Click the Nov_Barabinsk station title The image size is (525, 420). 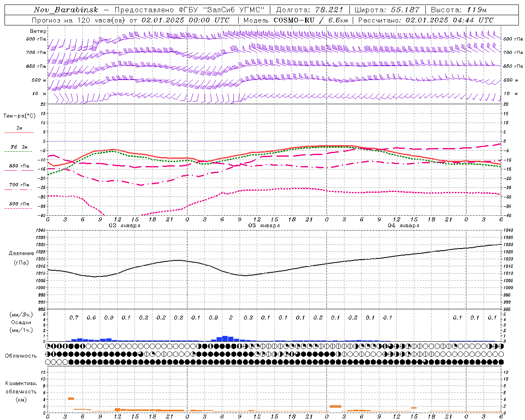click(66, 10)
